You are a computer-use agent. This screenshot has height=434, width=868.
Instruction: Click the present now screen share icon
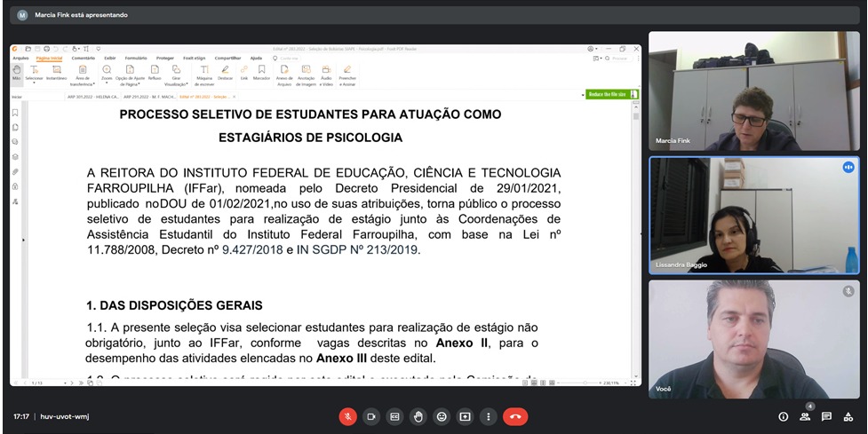(464, 416)
